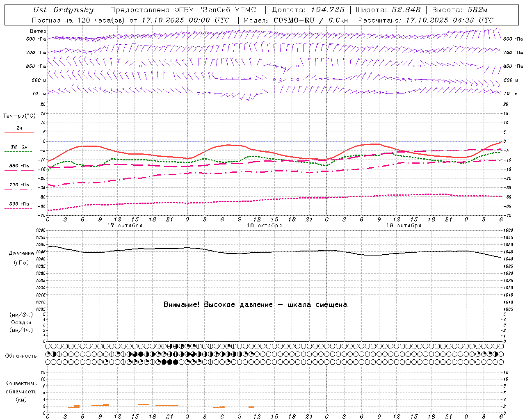Click the '700 гПа' entry in the temperature legend
This screenshot has width=525, height=420.
19,185
